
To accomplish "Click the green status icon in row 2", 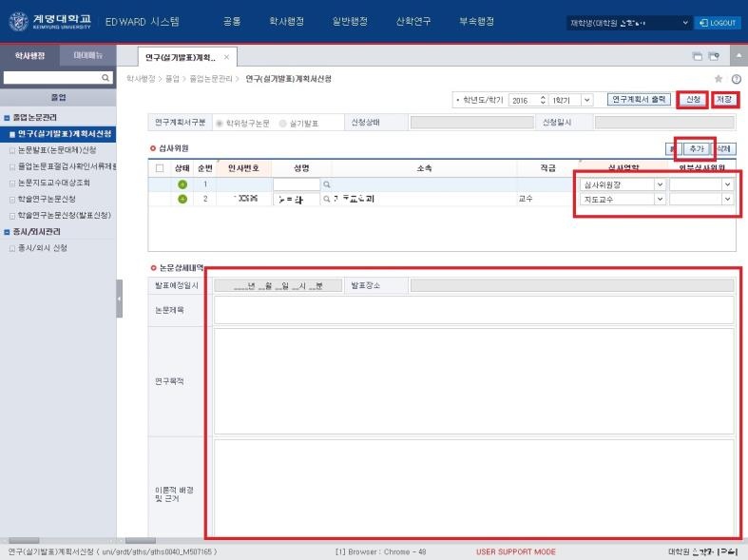I will click(x=182, y=199).
